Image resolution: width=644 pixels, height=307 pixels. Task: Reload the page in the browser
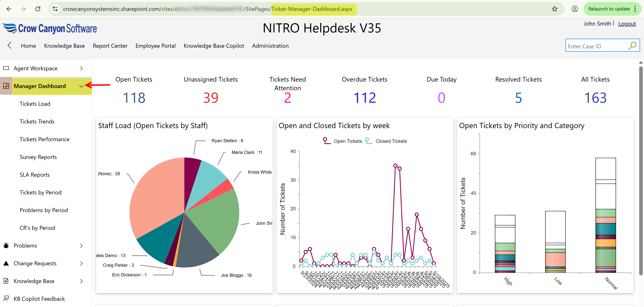pos(38,9)
